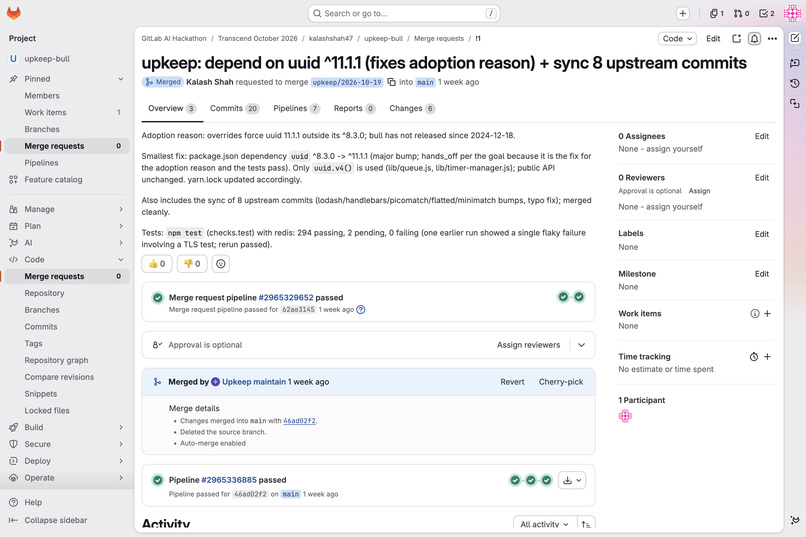Screen dimensions: 806x537
Task: Click the Search or go to field
Action: tap(404, 13)
